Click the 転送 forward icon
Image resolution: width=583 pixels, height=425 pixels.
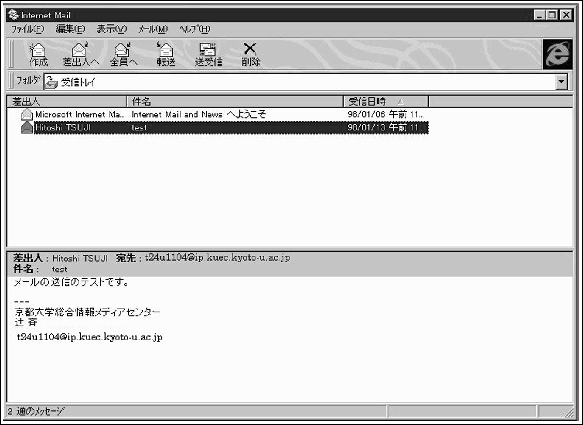point(165,54)
